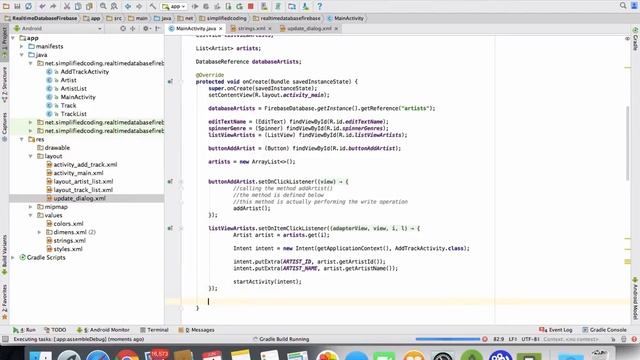640x360 pixels.
Task: Open the TODO tool window tab
Action: point(55,330)
